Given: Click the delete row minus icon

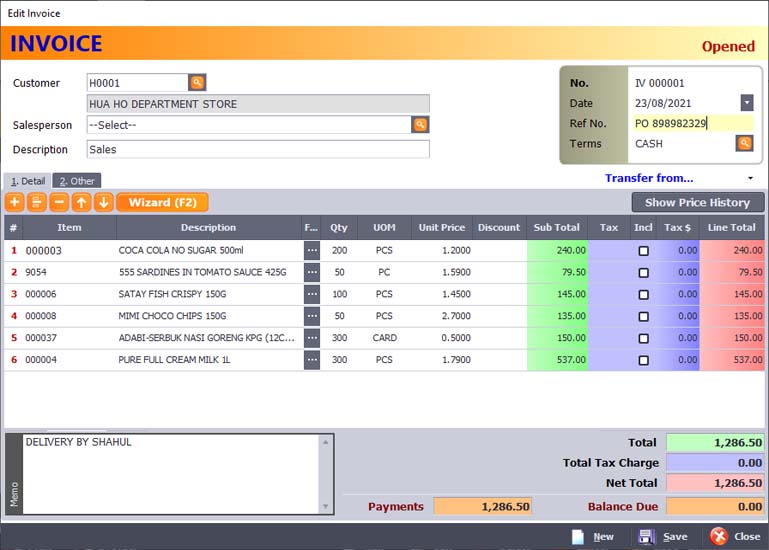Looking at the screenshot, I should click(x=59, y=202).
